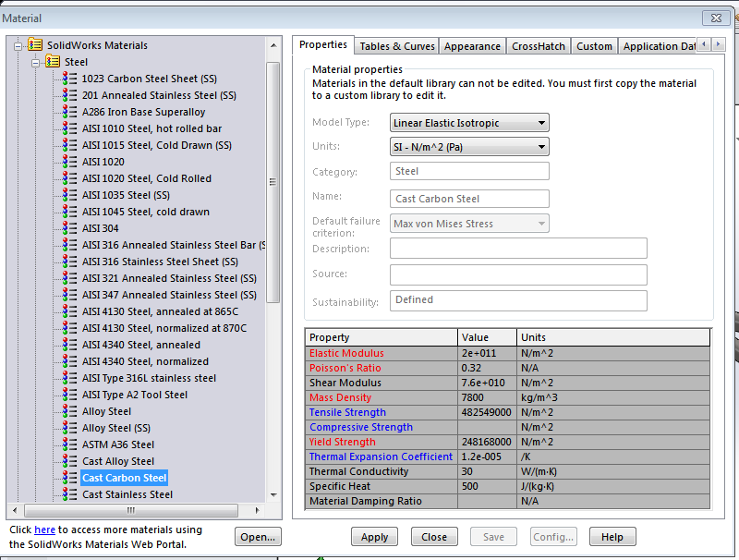
Task: Click the icon beside AISI 4340 Steel, annealed
Action: coord(70,344)
